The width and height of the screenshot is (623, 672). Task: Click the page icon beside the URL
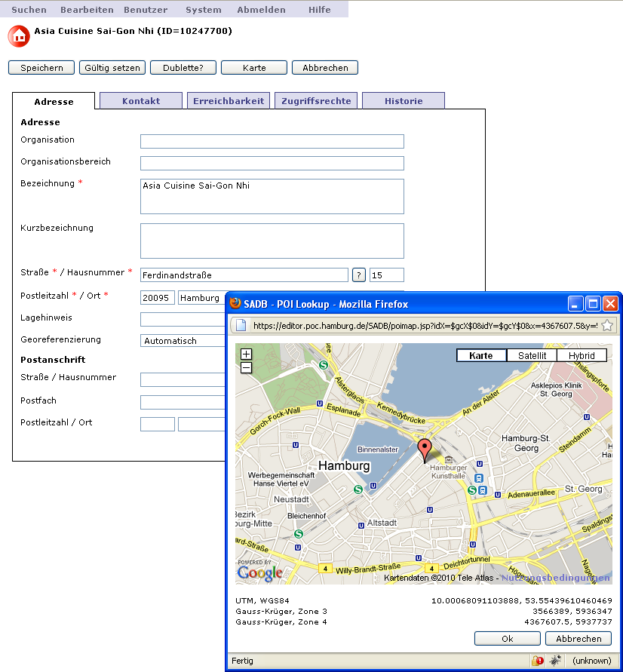tap(241, 326)
